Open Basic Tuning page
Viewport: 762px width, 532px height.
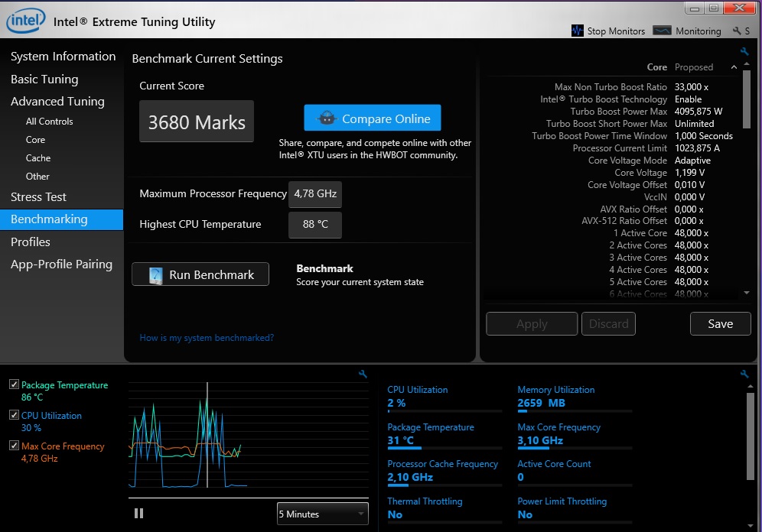coord(44,79)
